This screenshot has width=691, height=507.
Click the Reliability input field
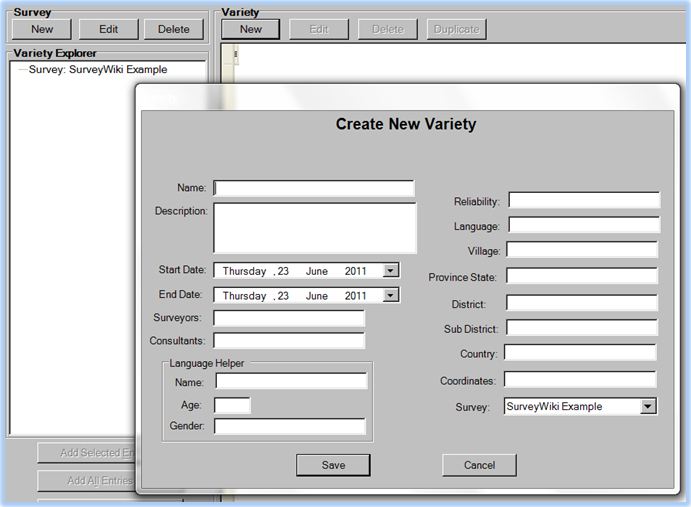(584, 201)
